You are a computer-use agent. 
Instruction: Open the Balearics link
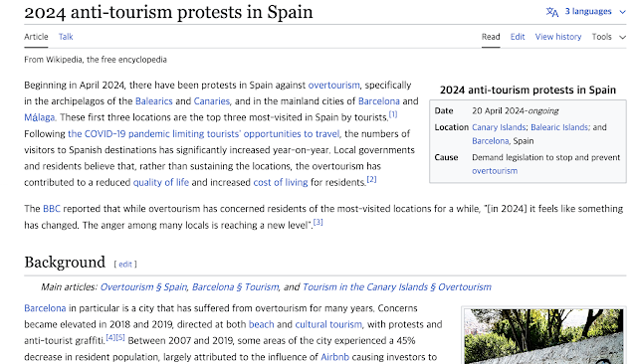click(x=153, y=101)
